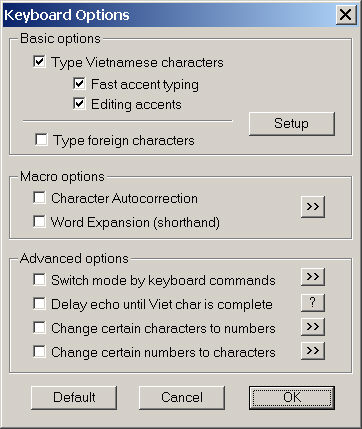This screenshot has height=429, width=362.
Task: Expand Macro options with >> button
Action: click(313, 207)
